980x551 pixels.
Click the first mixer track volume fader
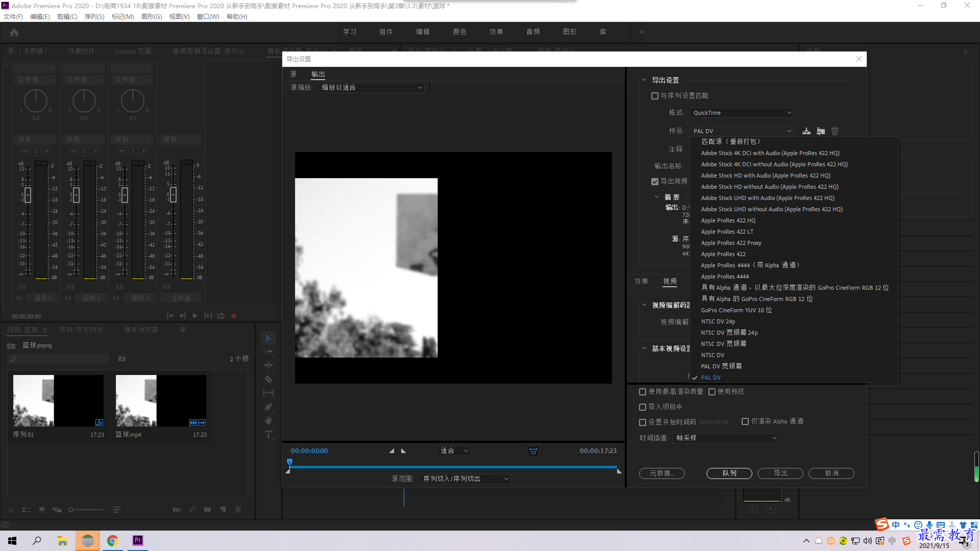28,194
